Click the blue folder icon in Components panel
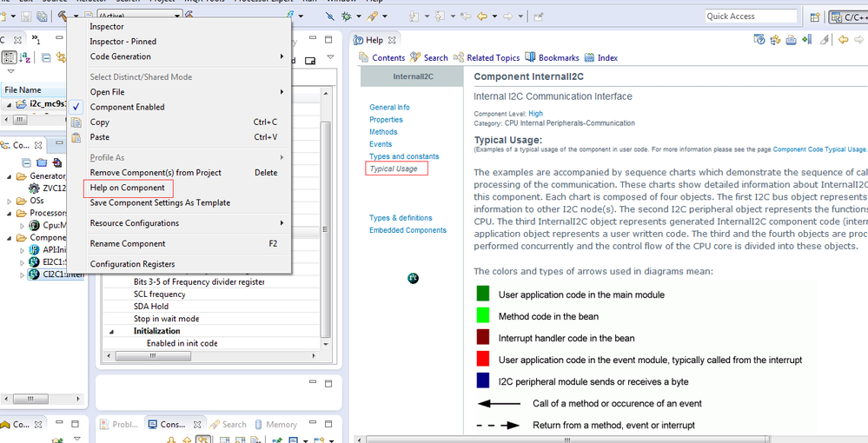 point(42,162)
